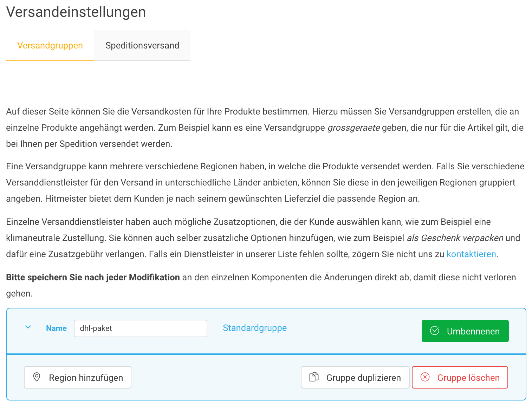Open the Speditionsversand tab
Viewport: 532px width, 404px height.
142,46
